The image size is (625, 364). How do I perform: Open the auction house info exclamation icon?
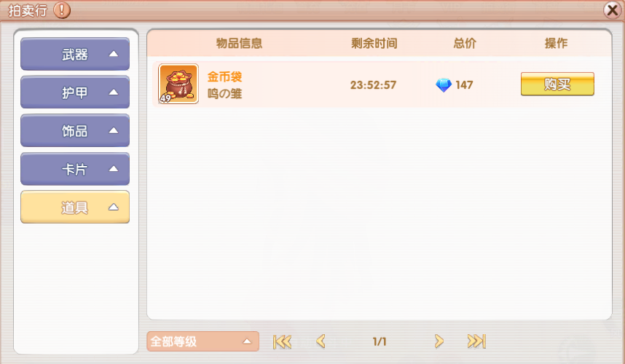[62, 10]
